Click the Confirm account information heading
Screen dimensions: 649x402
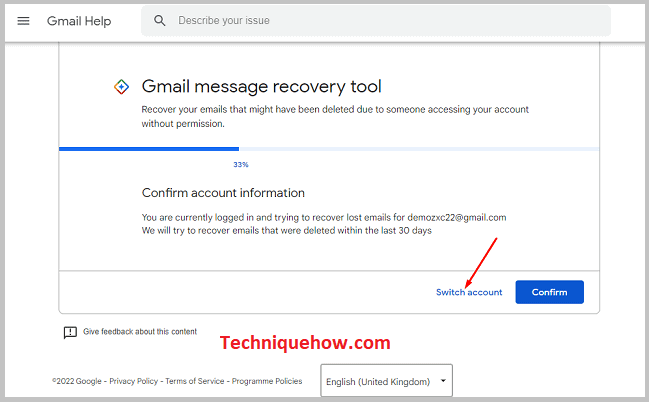[x=223, y=193]
